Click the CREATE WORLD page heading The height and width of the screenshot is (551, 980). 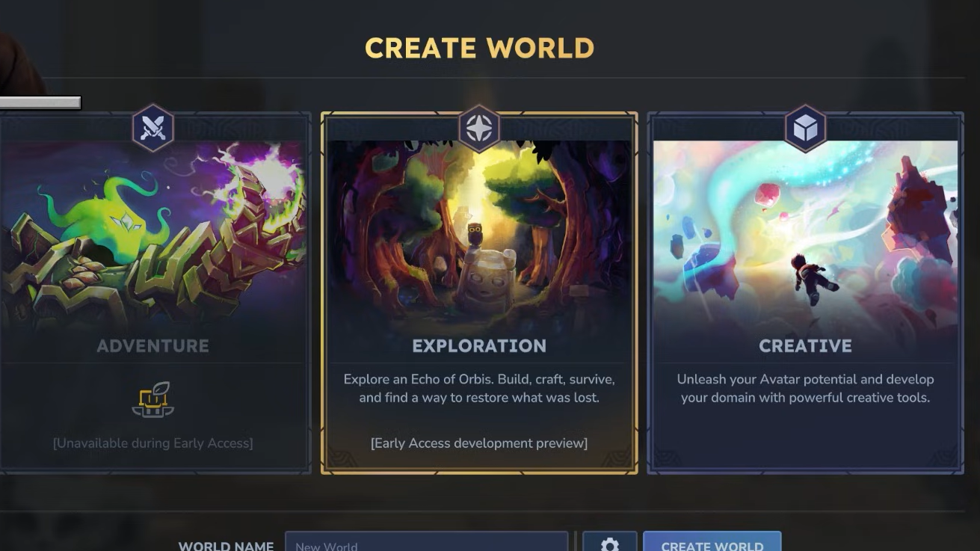pyautogui.click(x=479, y=49)
